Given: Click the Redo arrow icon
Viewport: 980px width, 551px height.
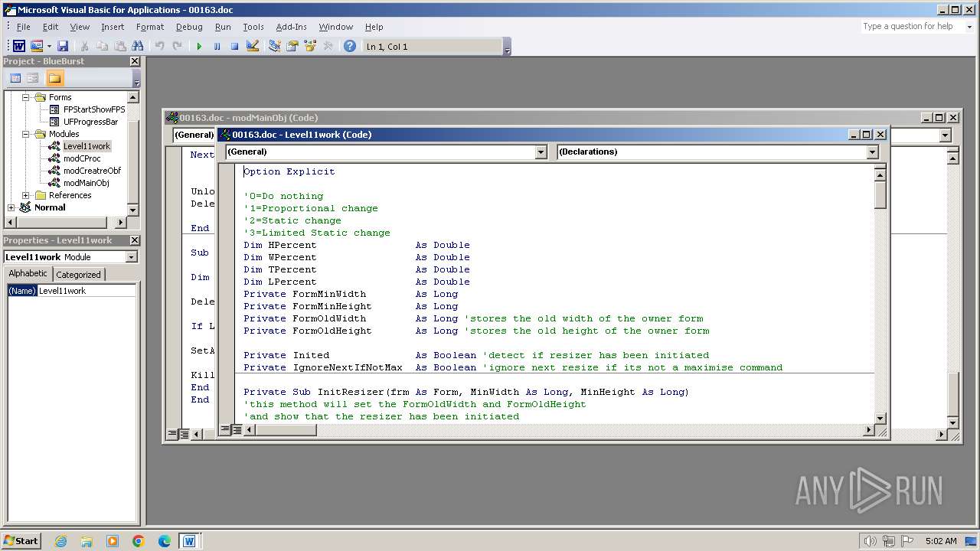Looking at the screenshot, I should click(x=178, y=47).
